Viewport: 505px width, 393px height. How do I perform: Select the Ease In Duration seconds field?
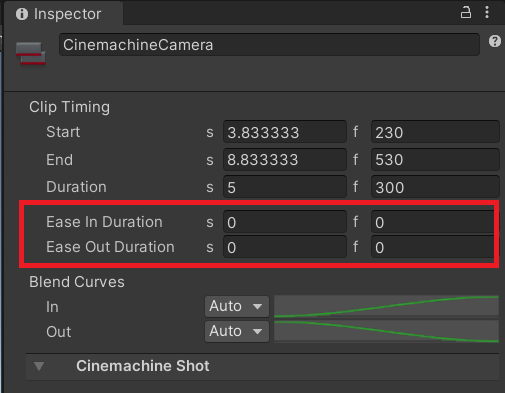point(285,222)
